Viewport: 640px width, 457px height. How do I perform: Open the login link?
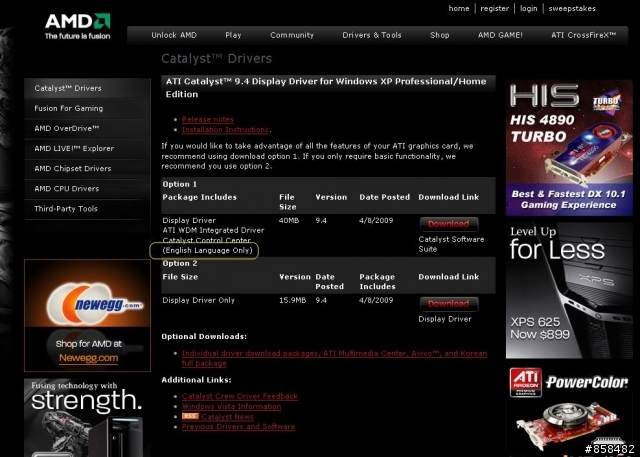tap(528, 9)
